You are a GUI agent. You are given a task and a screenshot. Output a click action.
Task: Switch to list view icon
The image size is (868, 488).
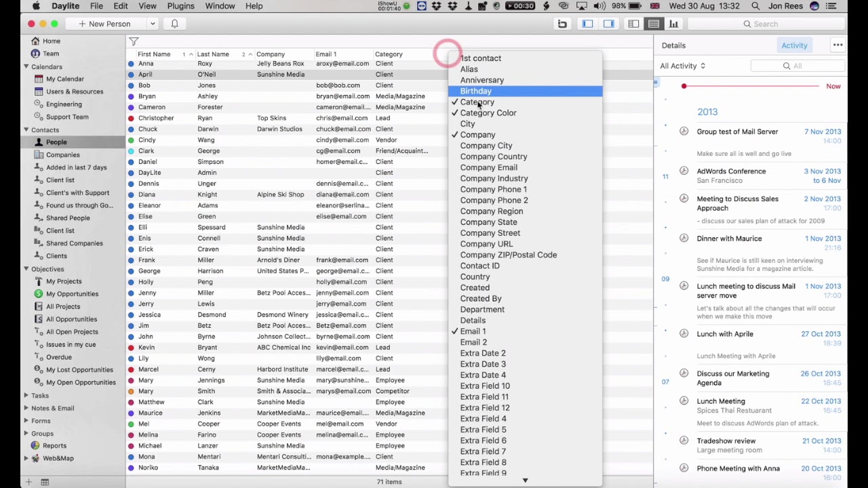click(653, 24)
